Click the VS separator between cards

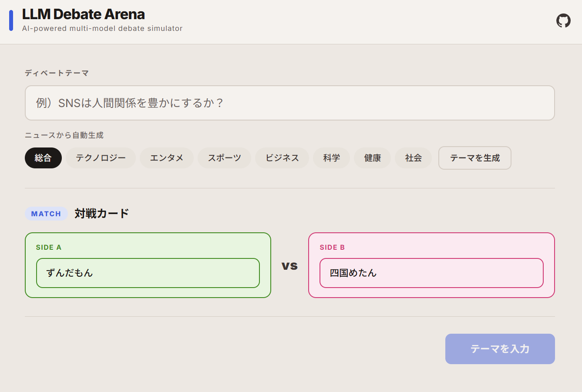click(x=289, y=265)
